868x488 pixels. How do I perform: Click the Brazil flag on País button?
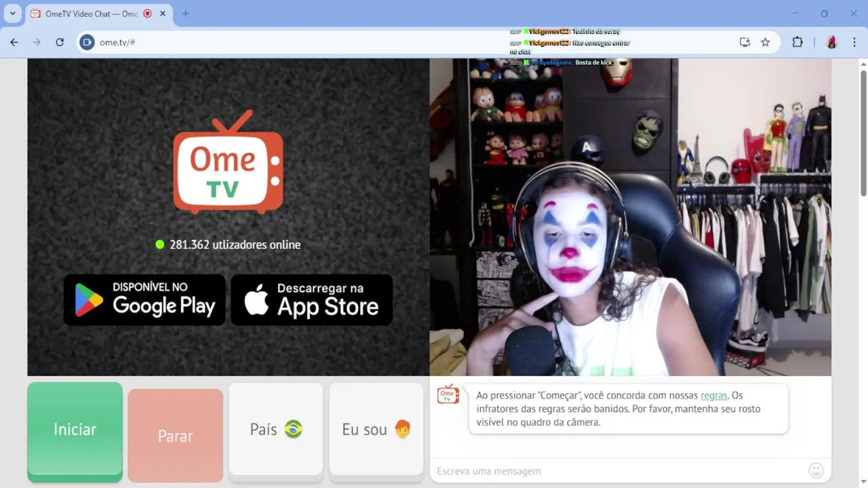click(293, 429)
